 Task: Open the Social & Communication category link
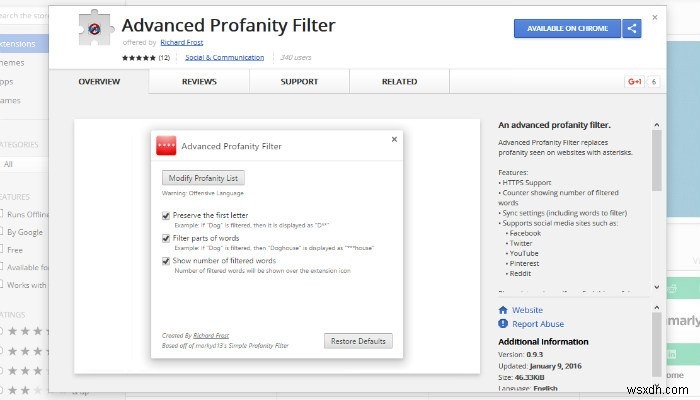click(217, 58)
